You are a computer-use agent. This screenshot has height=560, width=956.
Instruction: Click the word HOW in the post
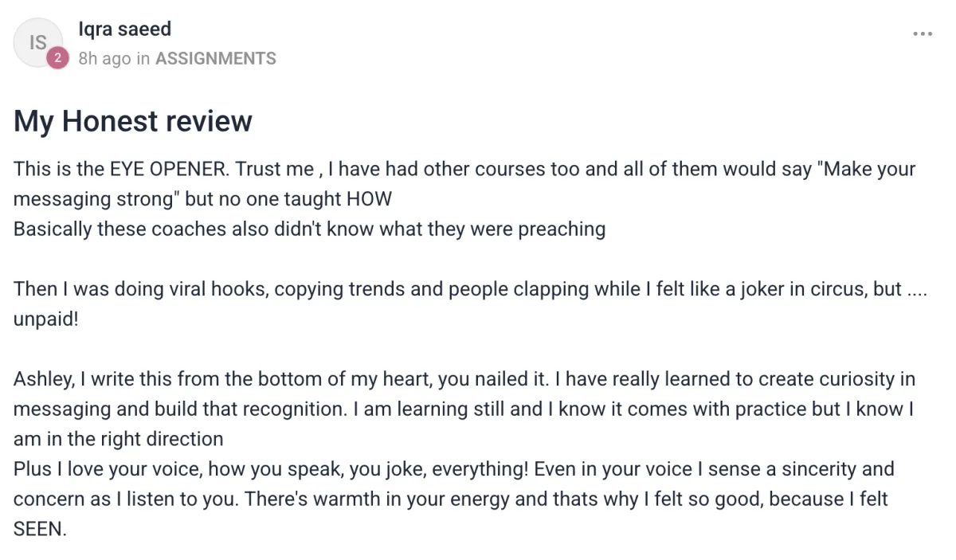(x=369, y=199)
